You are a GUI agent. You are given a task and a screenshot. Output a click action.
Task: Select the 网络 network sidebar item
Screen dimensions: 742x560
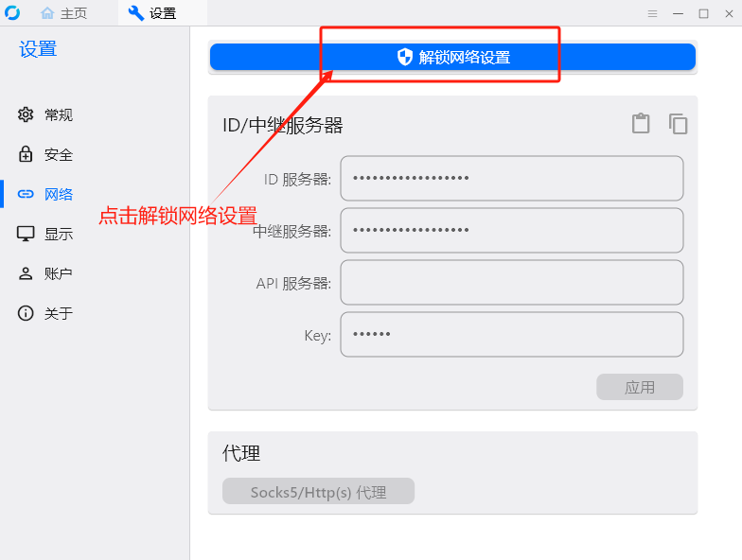[x=45, y=195]
